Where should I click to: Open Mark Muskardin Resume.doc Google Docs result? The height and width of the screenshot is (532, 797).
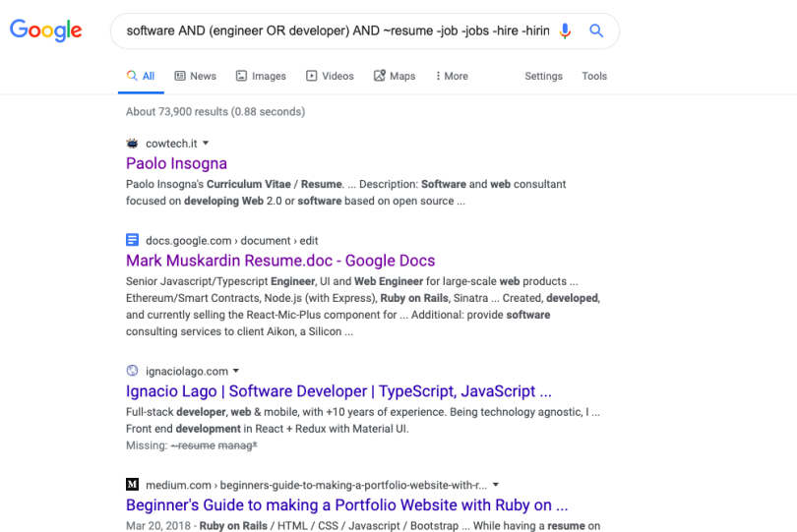click(x=280, y=261)
